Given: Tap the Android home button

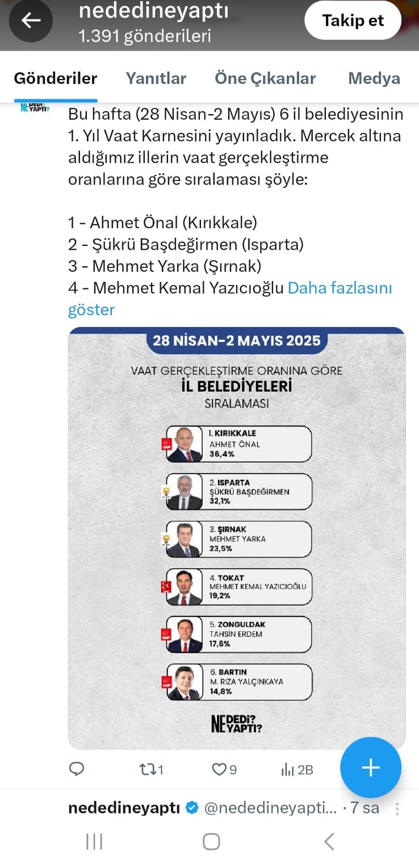Looking at the screenshot, I should (x=211, y=841).
